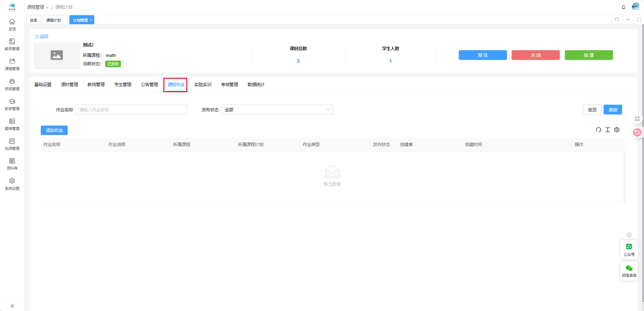Go to 题库管理 in sidebar
Image resolution: width=644 pixels, height=311 pixels.
click(x=12, y=124)
